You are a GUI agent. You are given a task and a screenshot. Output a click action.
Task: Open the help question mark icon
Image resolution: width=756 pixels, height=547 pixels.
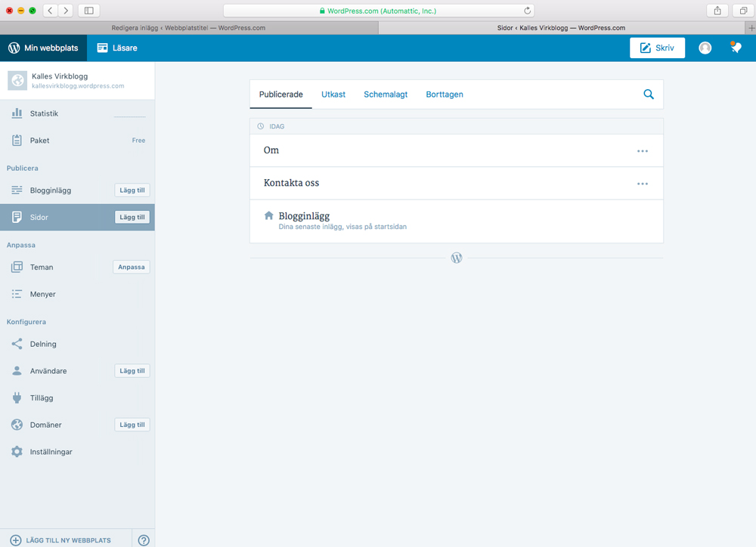tap(144, 540)
